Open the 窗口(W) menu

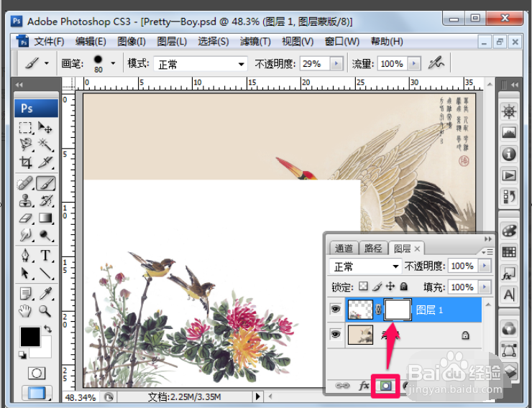click(x=342, y=42)
